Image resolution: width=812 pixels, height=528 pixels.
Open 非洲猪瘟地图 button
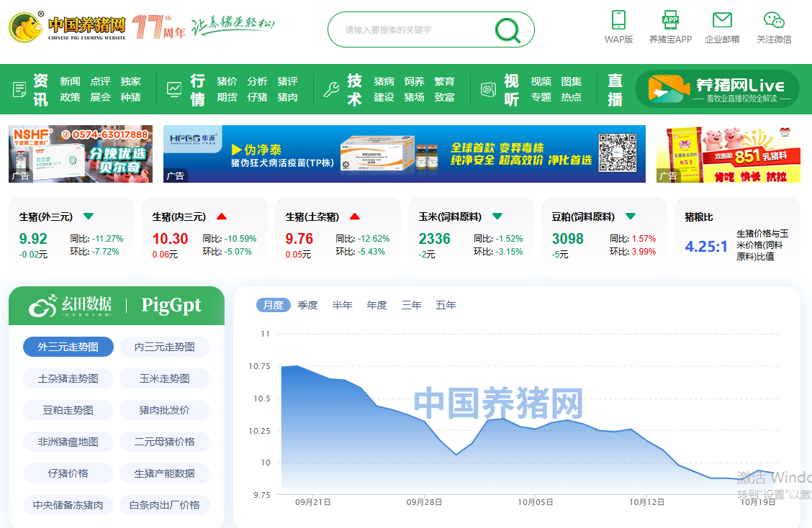click(x=68, y=442)
